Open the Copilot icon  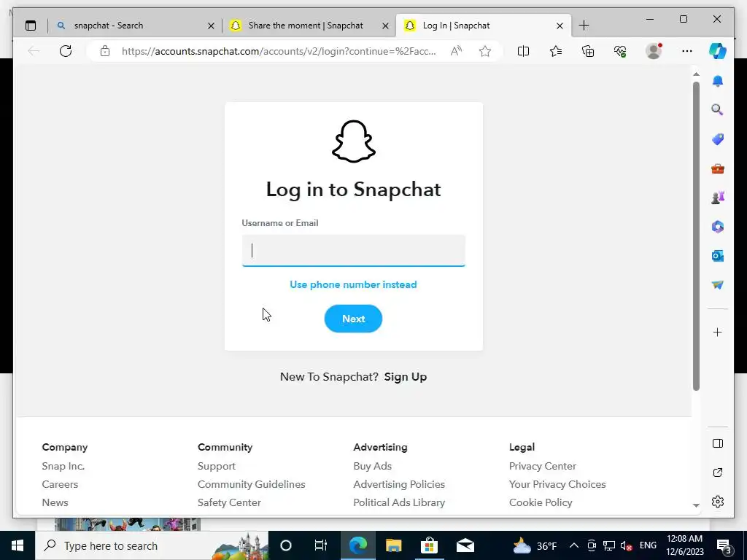pyautogui.click(x=718, y=51)
